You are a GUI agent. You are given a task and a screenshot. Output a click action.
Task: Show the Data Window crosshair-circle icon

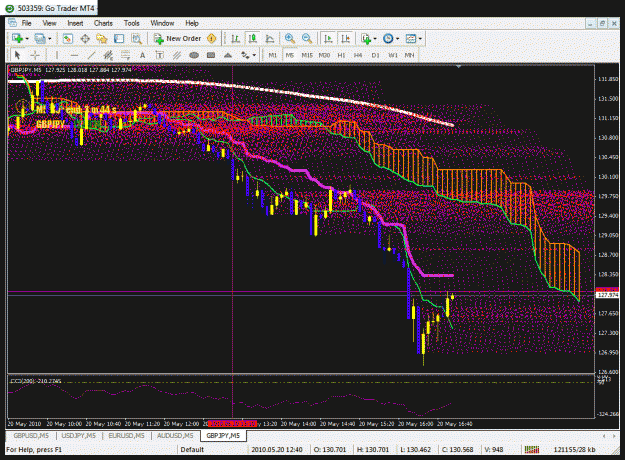coord(85,39)
